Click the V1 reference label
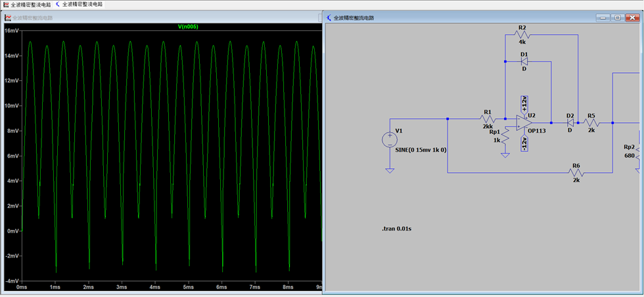 (x=399, y=131)
